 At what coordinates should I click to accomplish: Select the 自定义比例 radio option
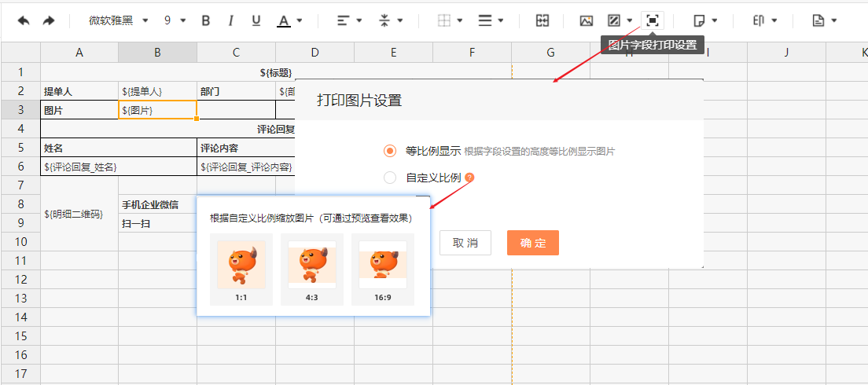point(390,178)
